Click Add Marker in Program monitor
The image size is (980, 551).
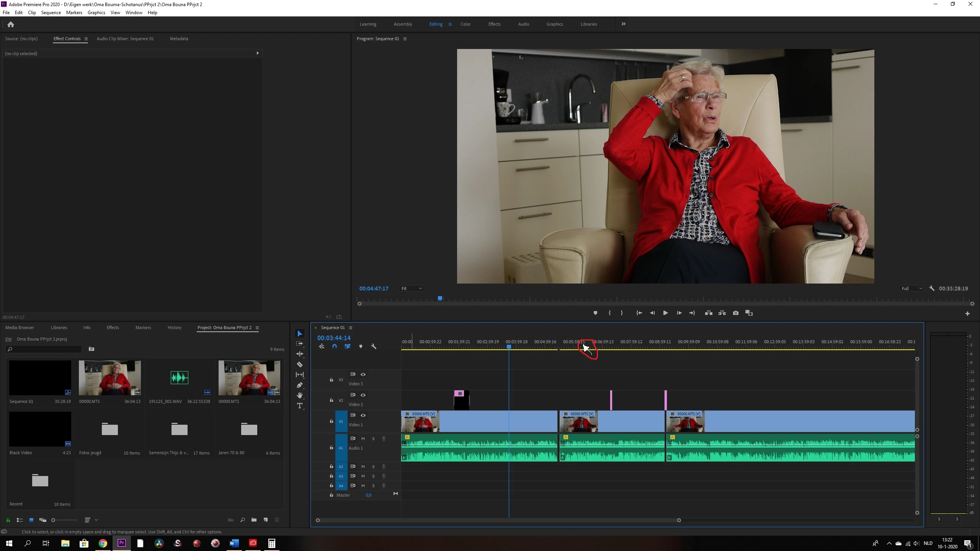point(595,313)
